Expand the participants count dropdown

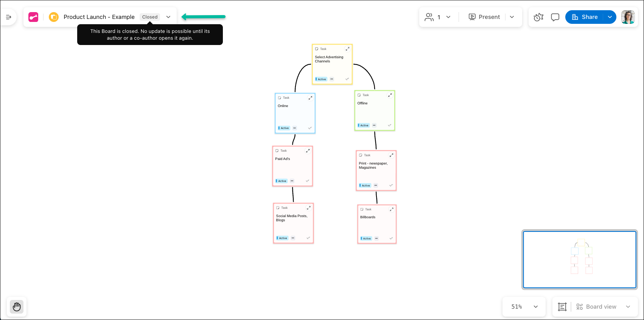click(x=448, y=17)
